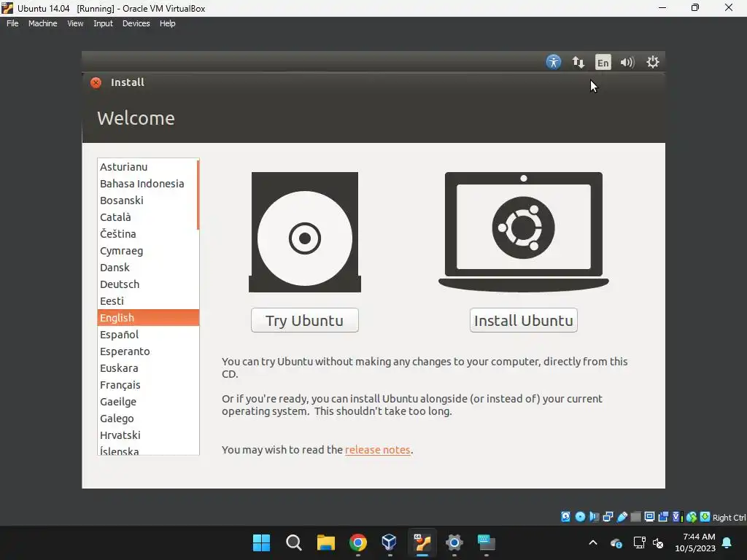Viewport: 747px width, 560px height.
Task: Open the accessibility menu in the Ubuntu panel
Action: [x=553, y=62]
